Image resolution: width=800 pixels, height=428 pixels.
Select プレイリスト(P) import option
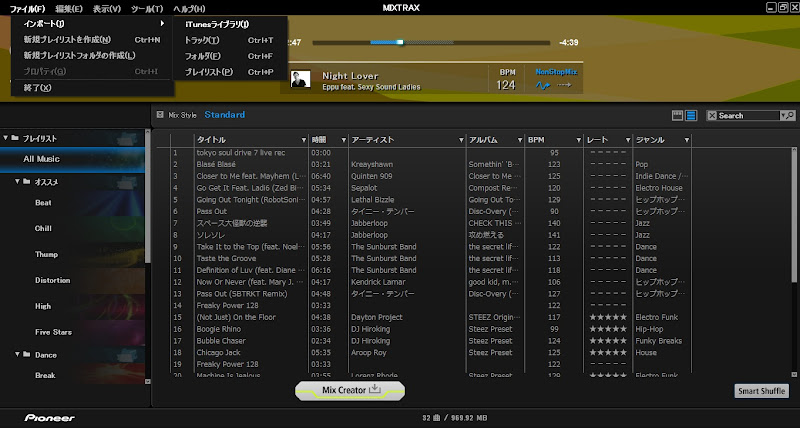pos(230,72)
